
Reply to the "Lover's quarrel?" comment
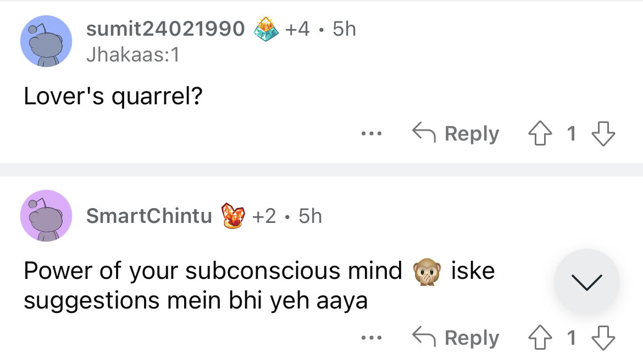[456, 133]
